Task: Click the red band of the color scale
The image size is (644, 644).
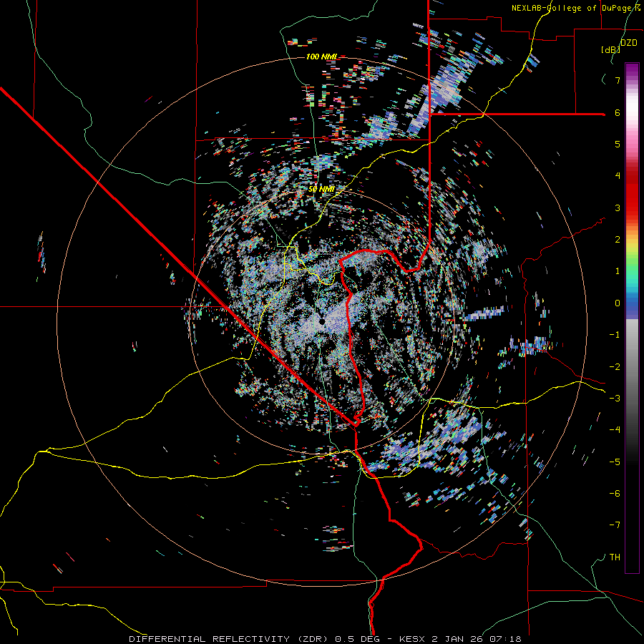Action: click(632, 193)
